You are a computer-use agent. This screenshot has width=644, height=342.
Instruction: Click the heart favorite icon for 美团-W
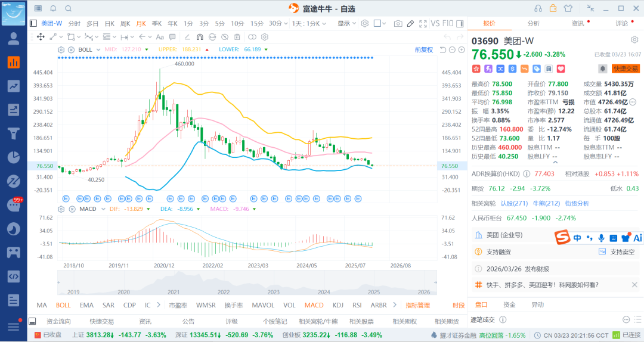561,69
